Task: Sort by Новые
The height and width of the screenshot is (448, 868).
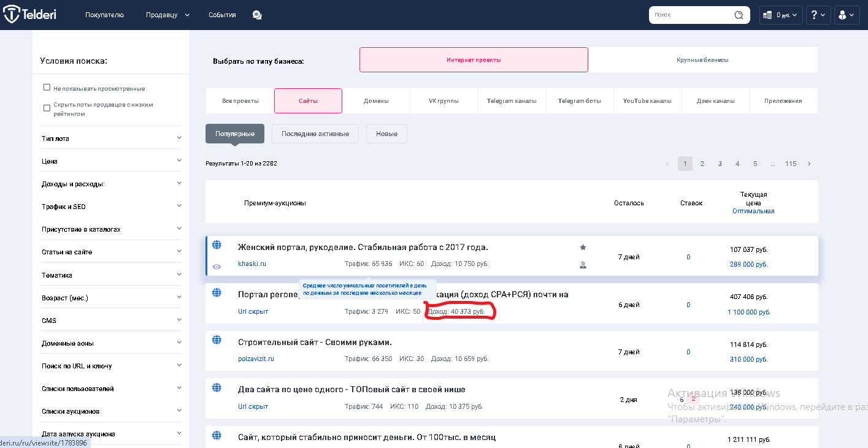Action: [386, 134]
